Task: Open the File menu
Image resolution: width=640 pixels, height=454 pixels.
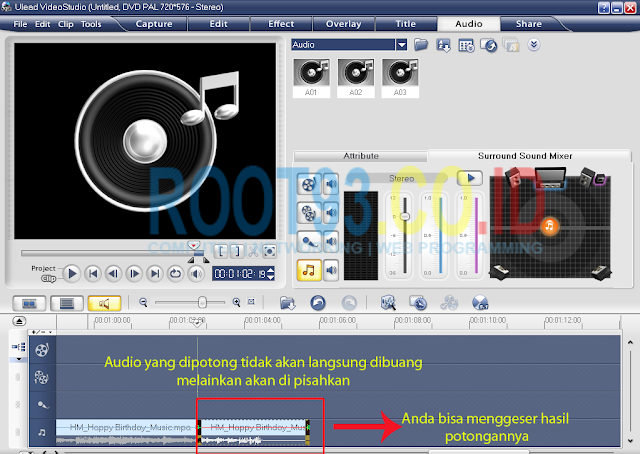Action: point(20,24)
